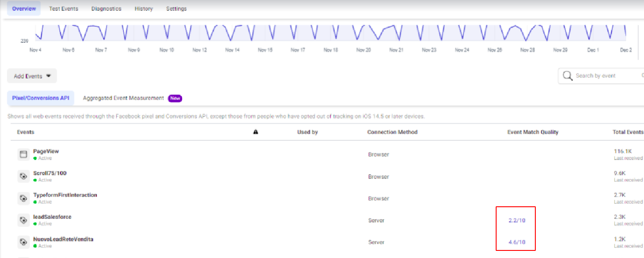
Task: Open the Scroll75/100 event row
Action: (327, 176)
